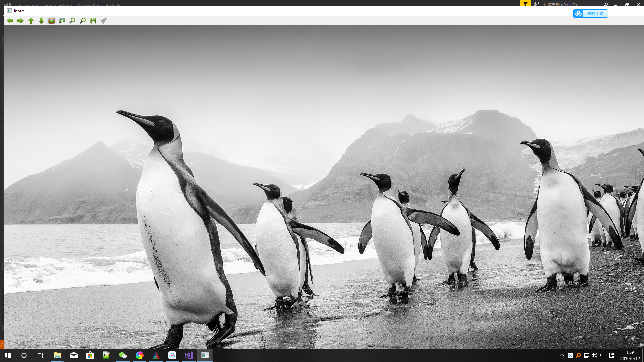644x362 pixels.
Task: Open Baidu Netdisk from the taskbar
Action: tap(172, 355)
